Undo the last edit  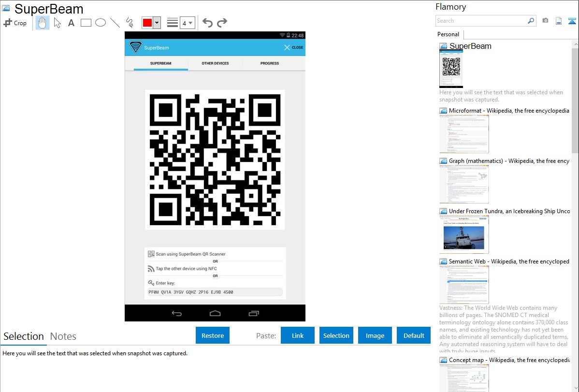pos(207,23)
